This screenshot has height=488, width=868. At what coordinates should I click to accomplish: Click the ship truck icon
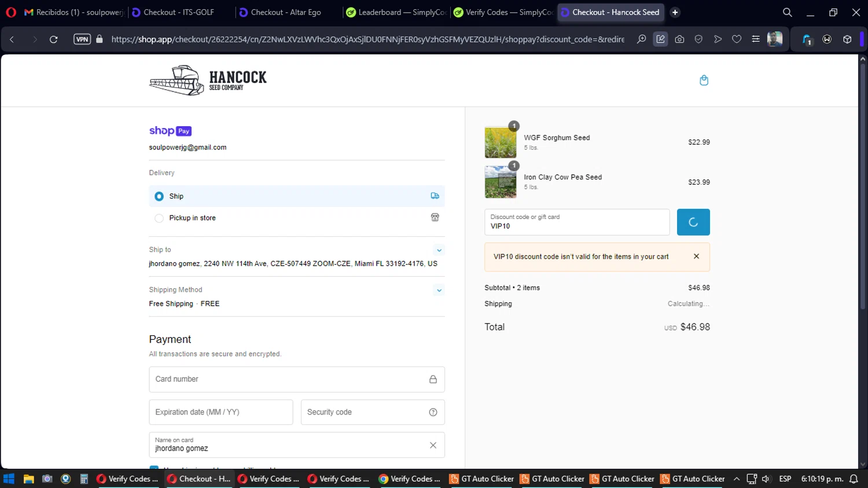[x=435, y=196]
